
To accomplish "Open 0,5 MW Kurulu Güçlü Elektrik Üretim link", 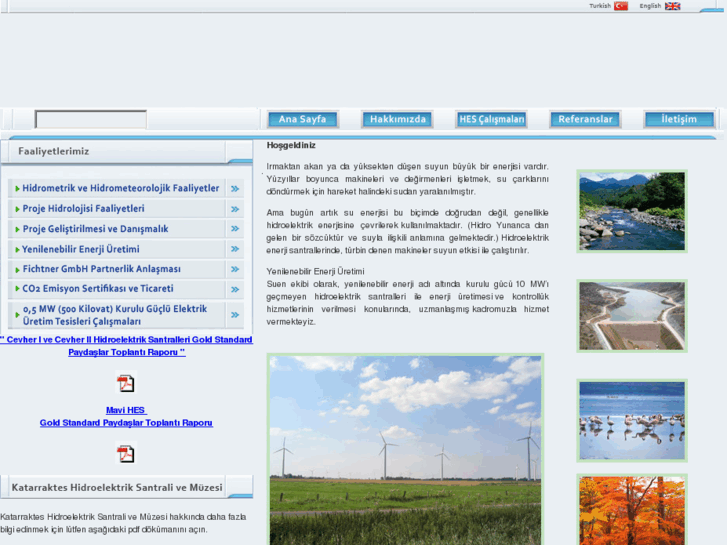I will point(115,315).
